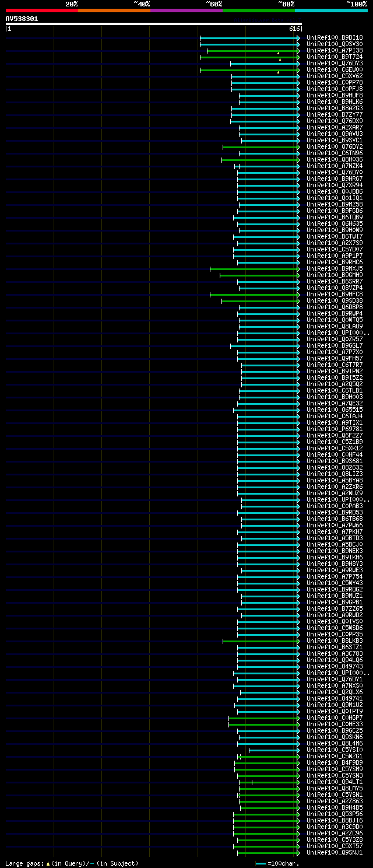Open the UniRef100_B9HUF8 hit
Screen dimensions: 373x868
pos(335,95)
